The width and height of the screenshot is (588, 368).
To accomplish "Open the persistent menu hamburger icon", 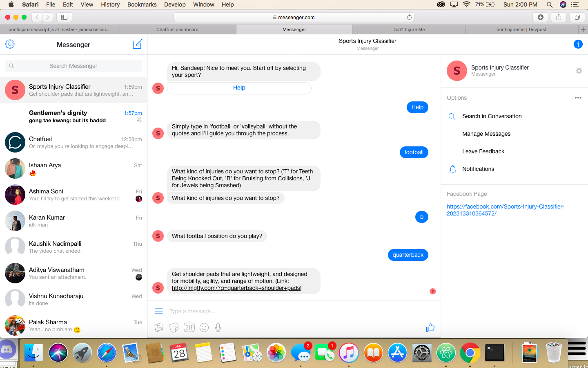I will [x=159, y=311].
